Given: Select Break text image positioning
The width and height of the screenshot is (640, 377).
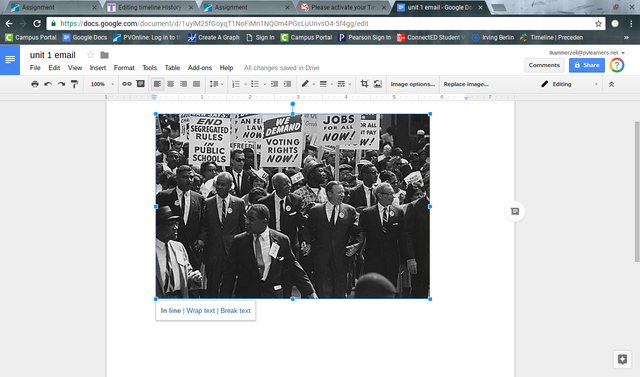Looking at the screenshot, I should (x=236, y=310).
